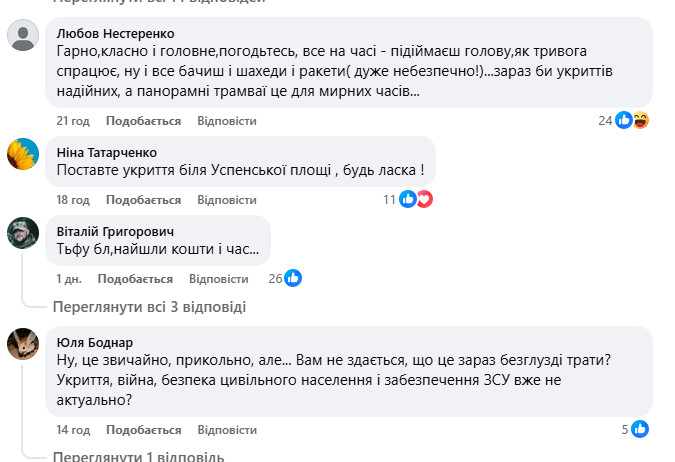Like Ніна Татарченко's comment
The width and height of the screenshot is (675, 462).
point(143,200)
